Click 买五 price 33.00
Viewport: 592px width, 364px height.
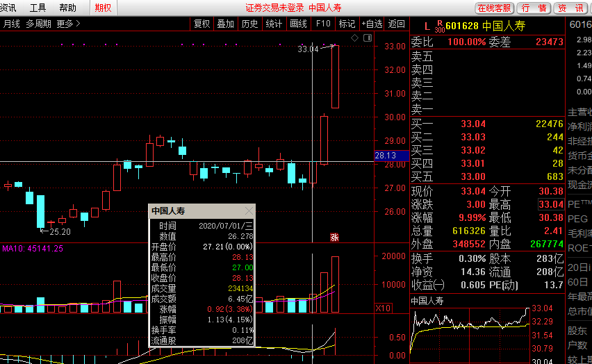pyautogui.click(x=473, y=176)
